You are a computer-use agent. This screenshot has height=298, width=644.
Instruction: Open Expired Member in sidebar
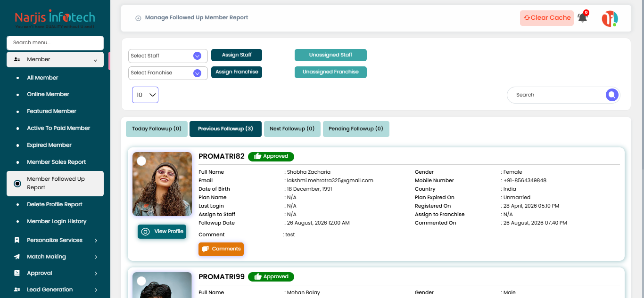point(49,145)
